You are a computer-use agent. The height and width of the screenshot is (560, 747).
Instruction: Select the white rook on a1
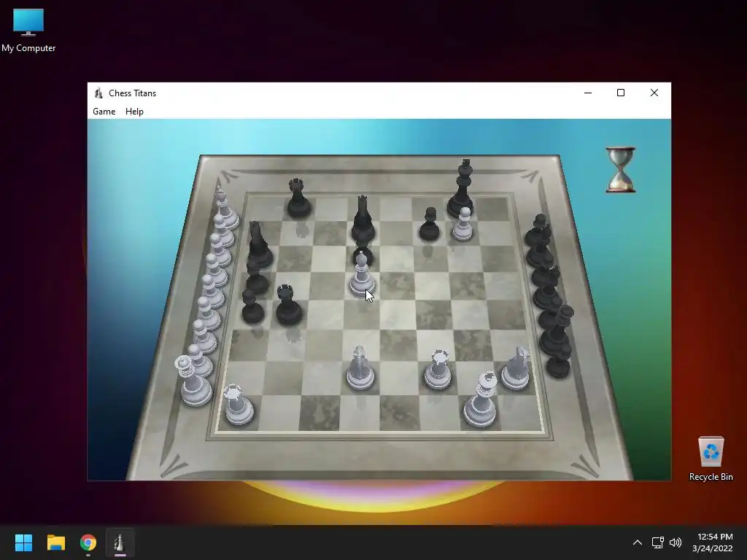(x=239, y=404)
